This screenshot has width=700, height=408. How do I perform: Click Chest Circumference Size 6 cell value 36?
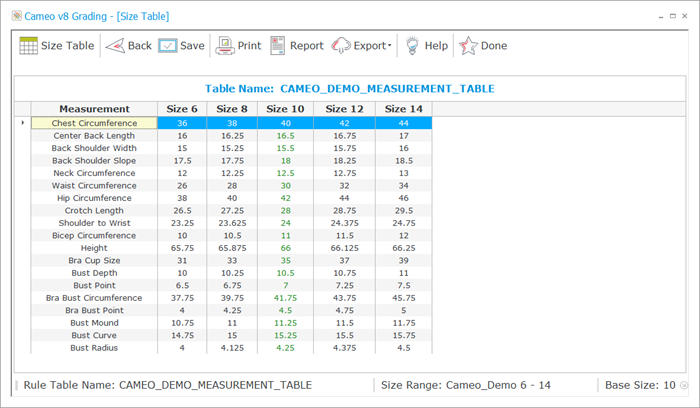pyautogui.click(x=182, y=123)
